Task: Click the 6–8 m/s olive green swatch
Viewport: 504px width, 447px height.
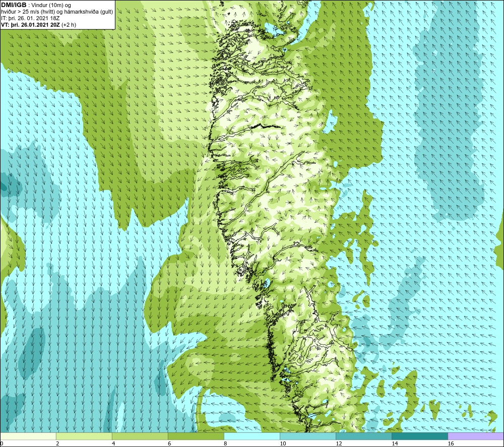Action: click(196, 436)
